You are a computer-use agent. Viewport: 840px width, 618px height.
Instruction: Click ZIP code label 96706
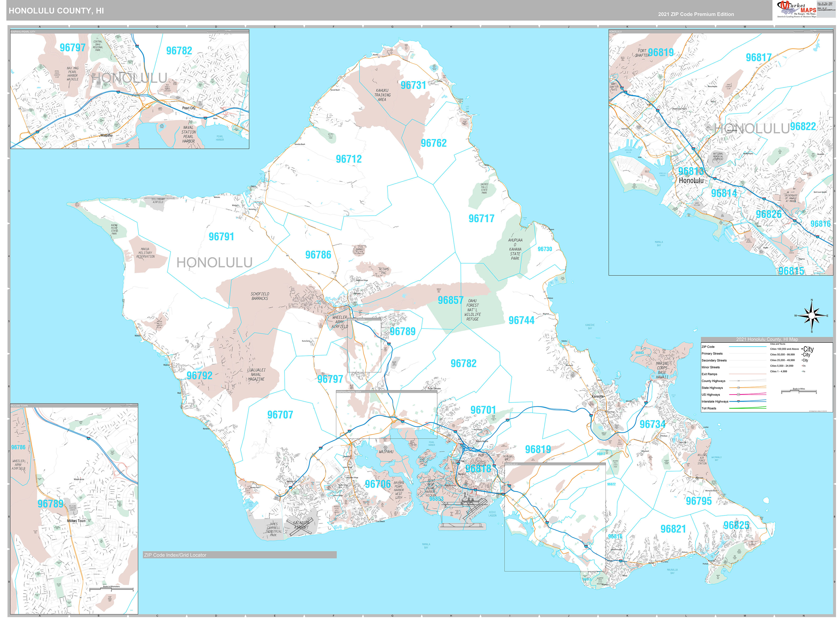pyautogui.click(x=378, y=484)
